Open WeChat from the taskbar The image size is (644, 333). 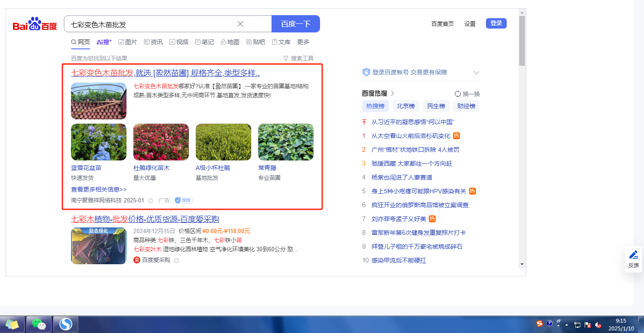(39, 324)
